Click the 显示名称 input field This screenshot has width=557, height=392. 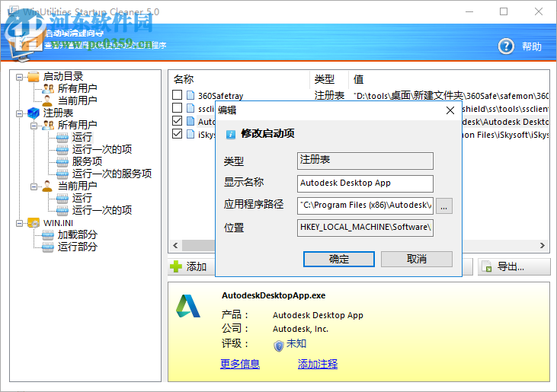(365, 183)
